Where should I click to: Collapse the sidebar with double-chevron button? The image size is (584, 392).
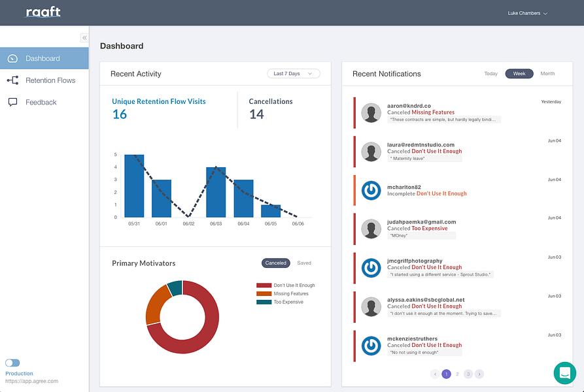click(x=84, y=37)
